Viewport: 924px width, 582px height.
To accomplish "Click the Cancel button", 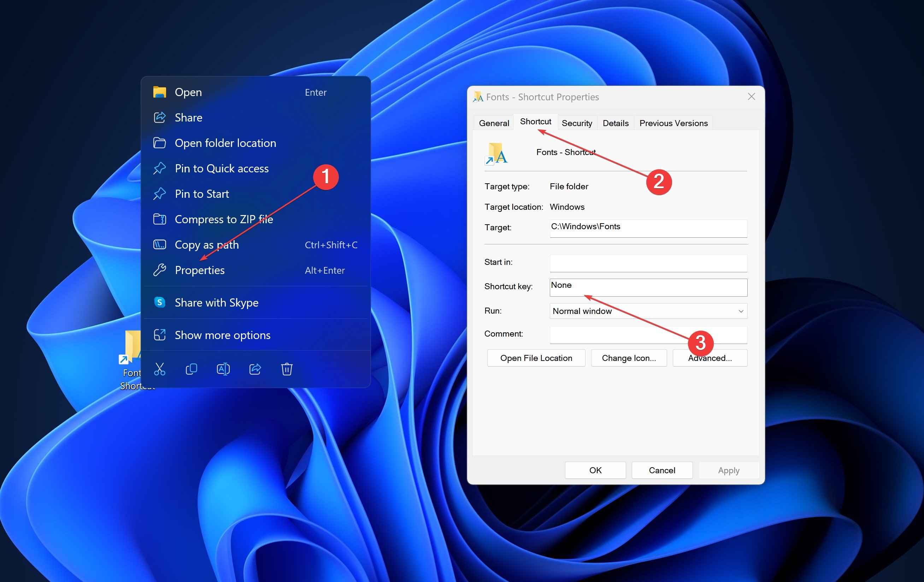I will (662, 470).
